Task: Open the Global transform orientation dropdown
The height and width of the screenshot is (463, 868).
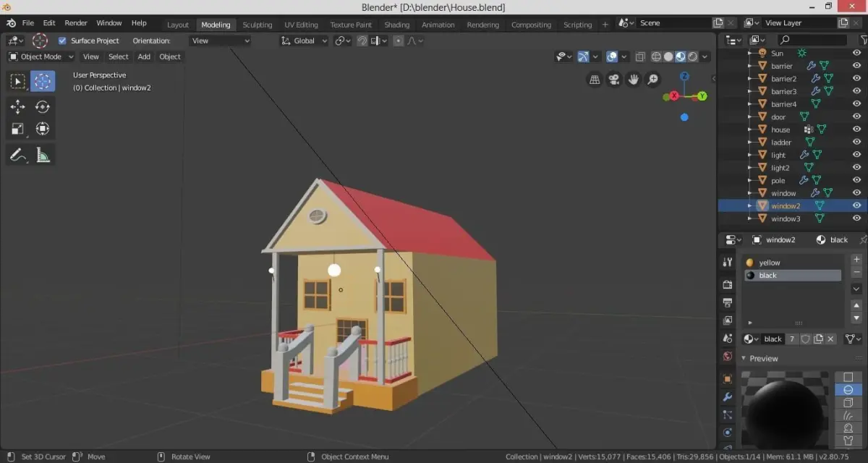Action: (x=304, y=41)
